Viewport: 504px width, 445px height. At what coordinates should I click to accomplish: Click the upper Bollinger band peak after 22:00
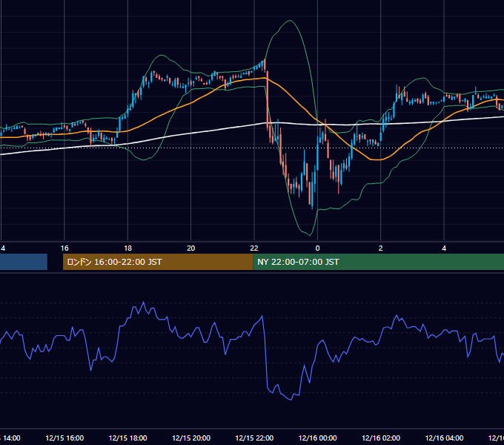(290, 21)
